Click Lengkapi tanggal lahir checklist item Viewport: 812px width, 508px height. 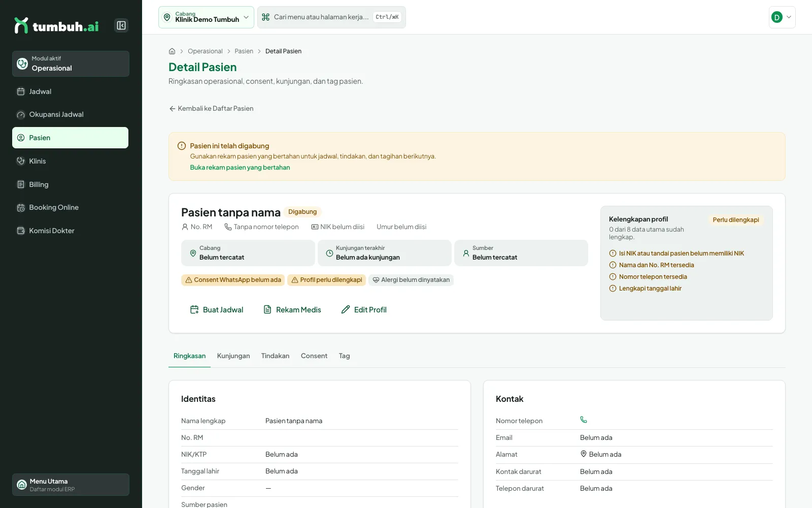coord(645,289)
